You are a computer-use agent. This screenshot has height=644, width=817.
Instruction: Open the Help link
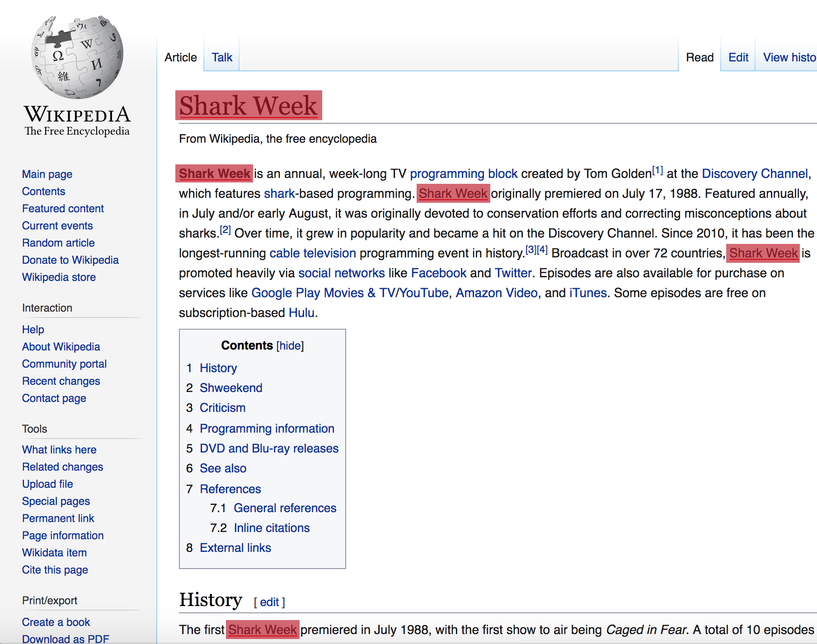point(33,330)
